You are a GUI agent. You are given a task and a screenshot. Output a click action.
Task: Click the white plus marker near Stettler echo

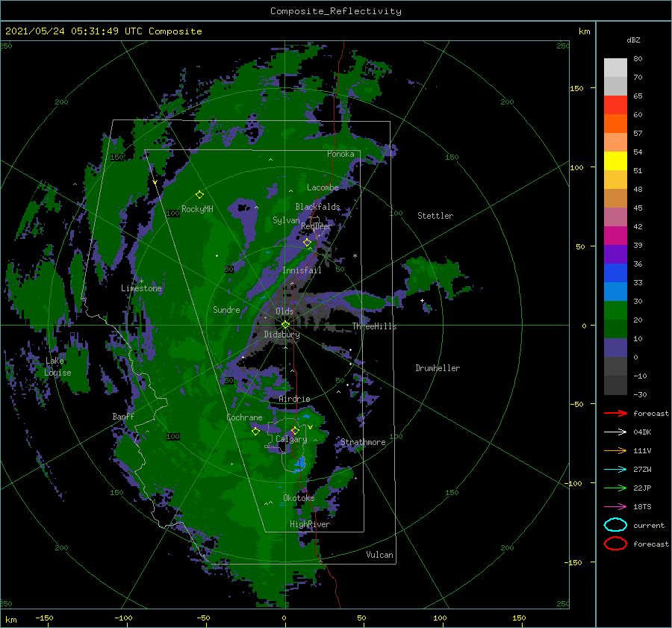point(422,300)
